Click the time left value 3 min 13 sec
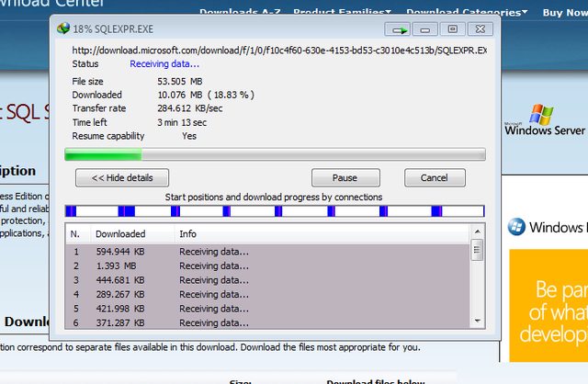588x384 pixels. point(182,122)
